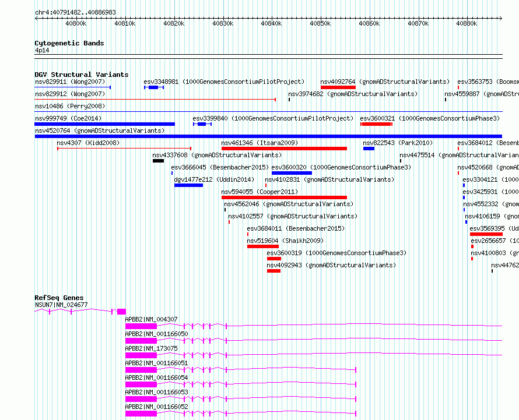519x420 pixels.
Task: Open the nsv10486 (Perry2008) variant
Action: [70, 106]
